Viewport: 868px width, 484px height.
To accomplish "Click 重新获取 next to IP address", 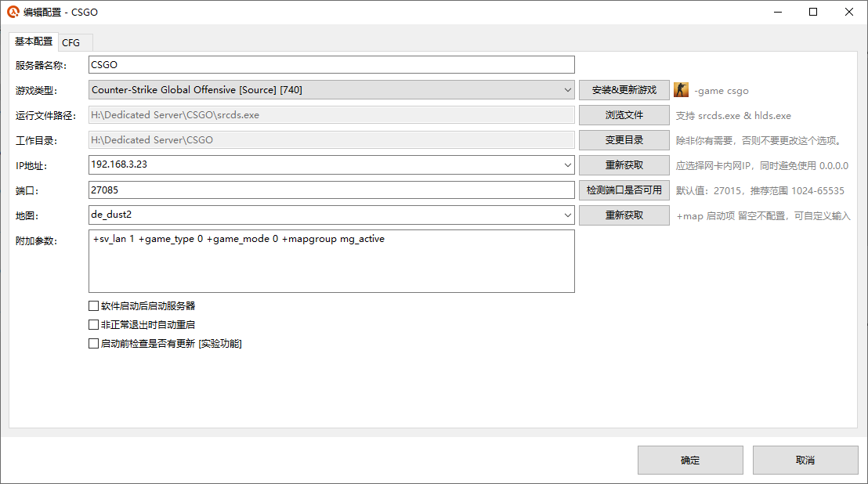I will 624,165.
